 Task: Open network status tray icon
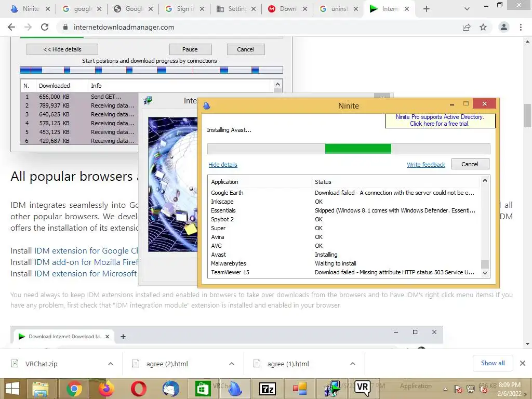(471, 389)
